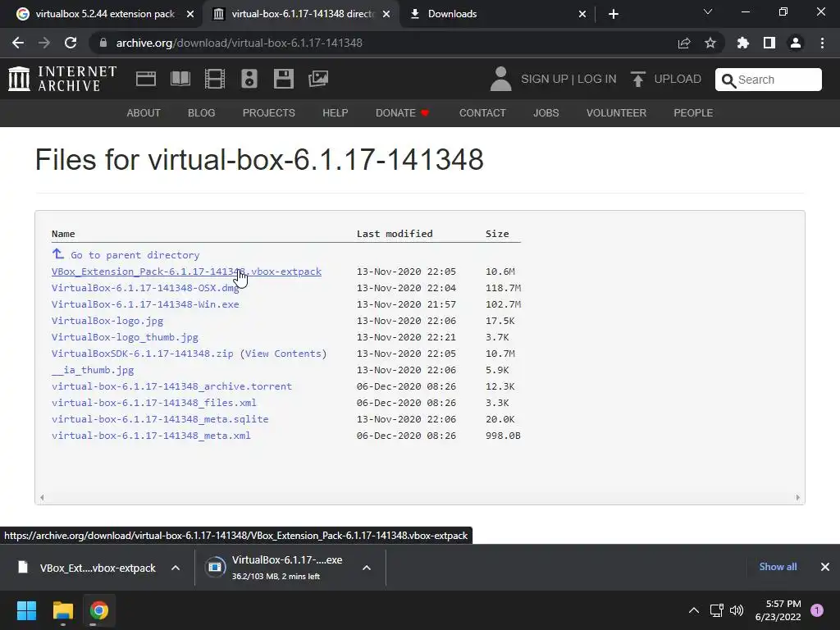
Task: Open the Software floppy disk icon
Action: (283, 79)
